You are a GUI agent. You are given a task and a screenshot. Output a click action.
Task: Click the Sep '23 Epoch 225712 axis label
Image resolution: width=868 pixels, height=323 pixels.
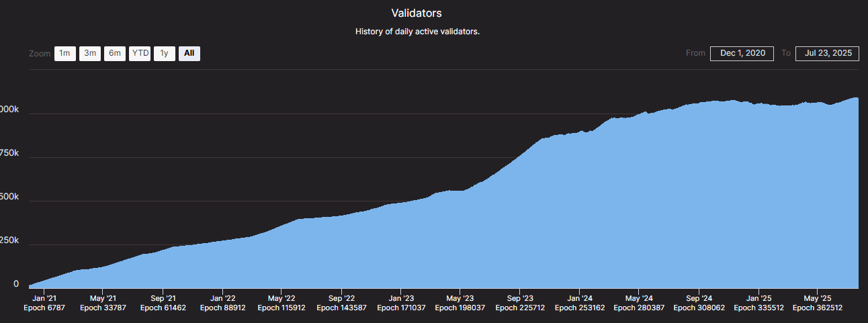tap(520, 303)
